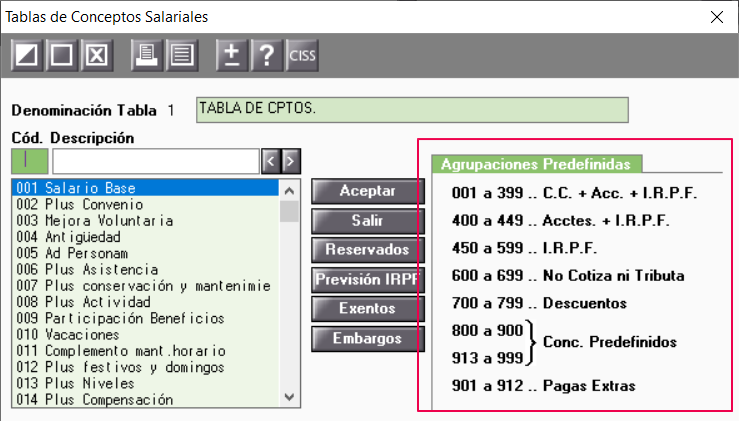This screenshot has width=739, height=421.
Task: Click the Aceptar button
Action: tap(368, 191)
